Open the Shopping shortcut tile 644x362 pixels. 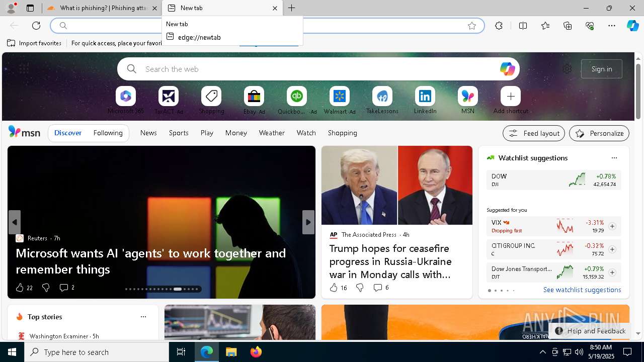tap(211, 96)
